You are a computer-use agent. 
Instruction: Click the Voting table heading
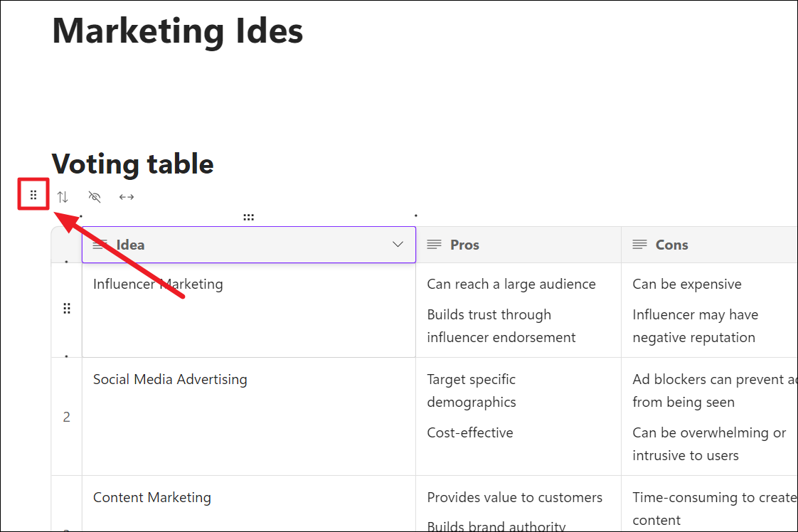click(x=133, y=164)
